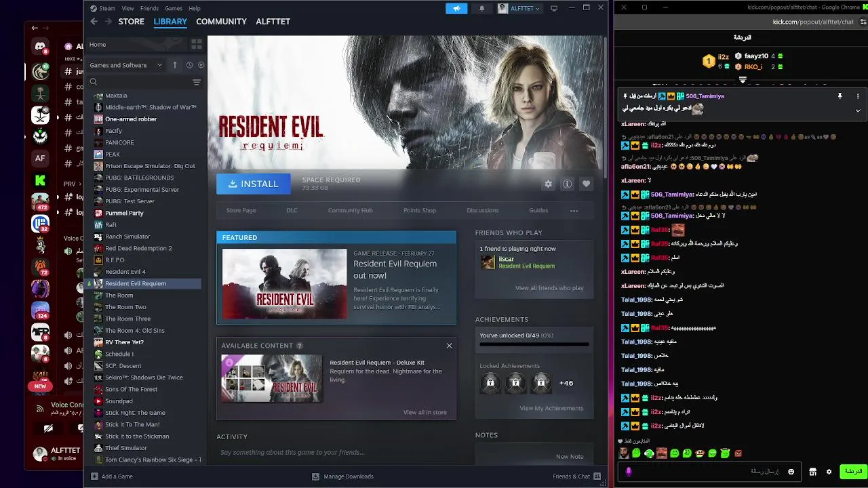
Task: Open pinned message options in Kick chat
Action: pyautogui.click(x=858, y=96)
